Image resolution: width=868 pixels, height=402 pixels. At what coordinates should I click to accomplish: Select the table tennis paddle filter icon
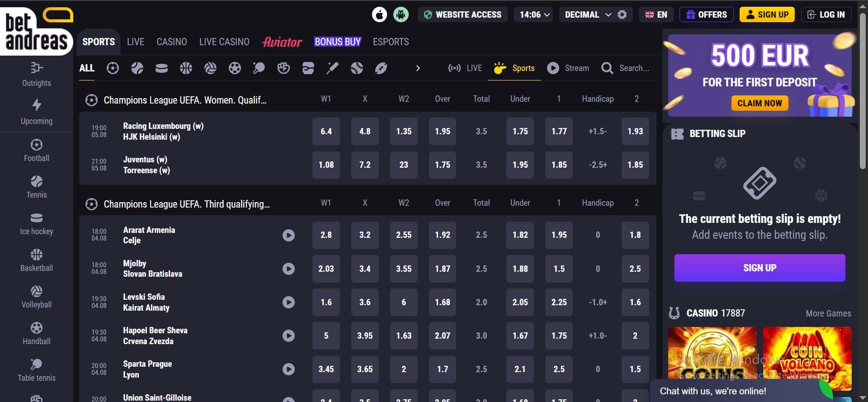tap(259, 68)
